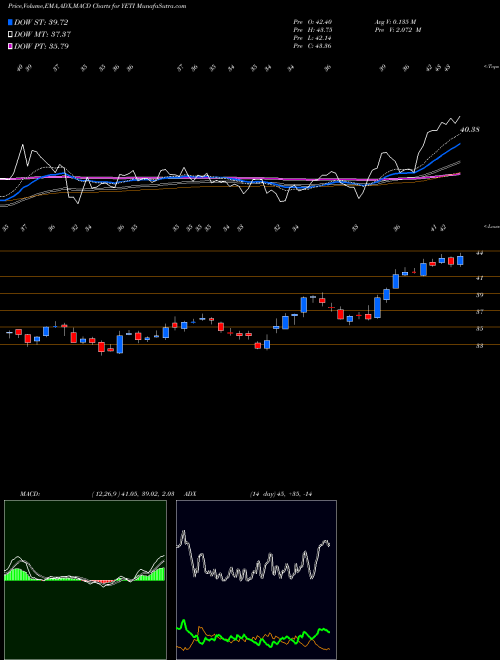Click the MACD: panel heading
This screenshot has width=500, height=660.
click(x=30, y=494)
